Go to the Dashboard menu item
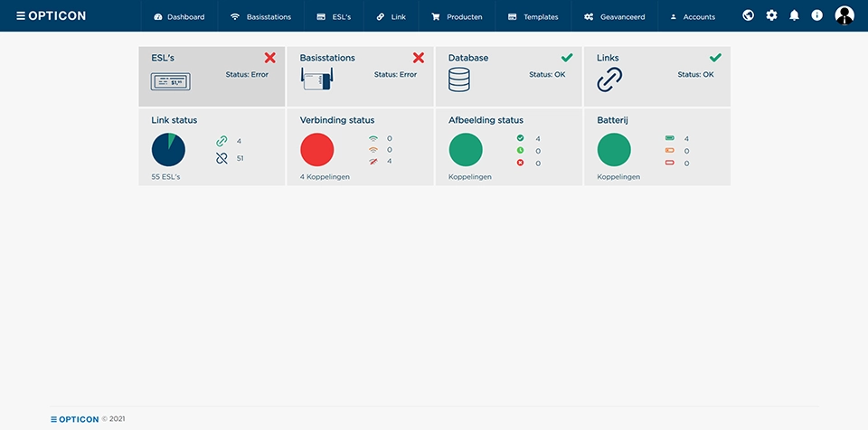The height and width of the screenshot is (430, 868). [x=179, y=16]
